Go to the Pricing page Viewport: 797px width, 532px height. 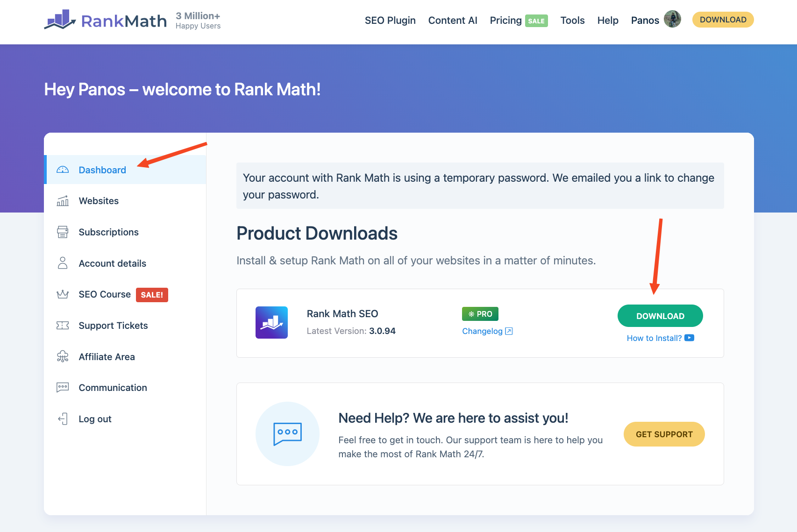[505, 21]
